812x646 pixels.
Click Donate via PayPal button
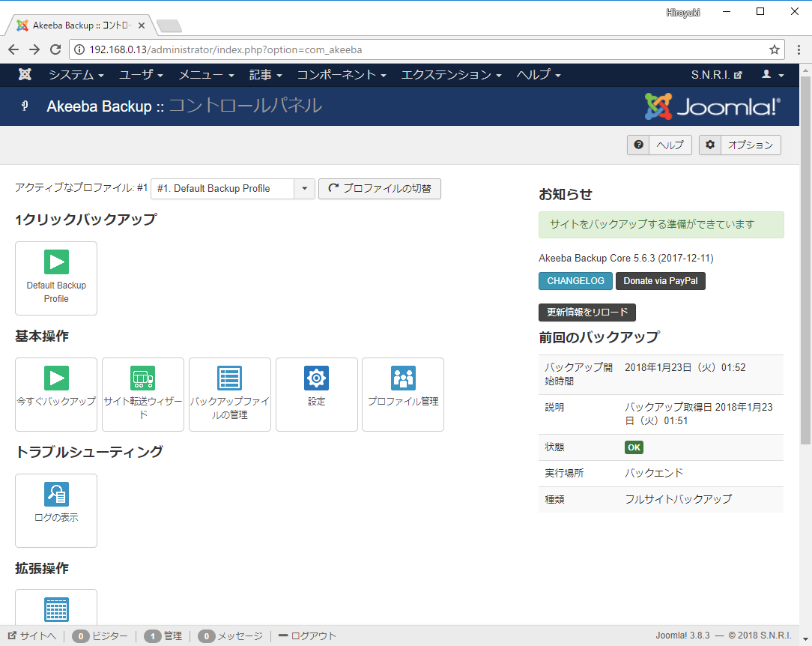[x=660, y=281]
